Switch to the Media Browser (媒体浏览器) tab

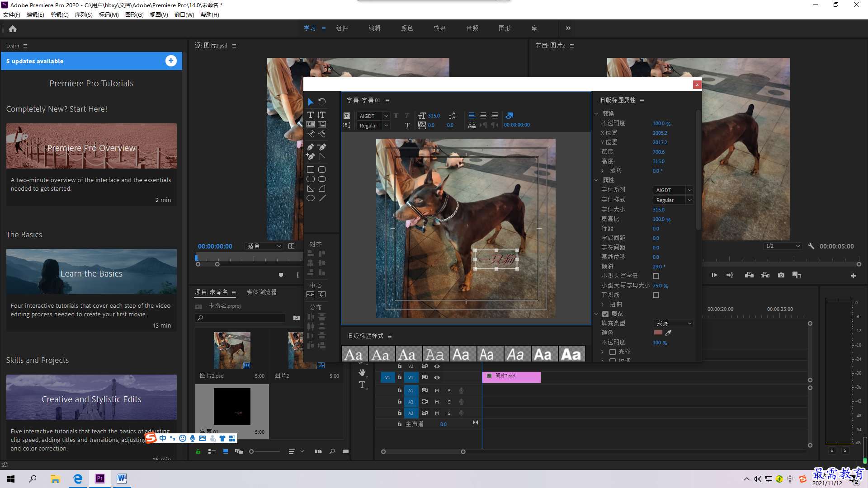(x=261, y=292)
